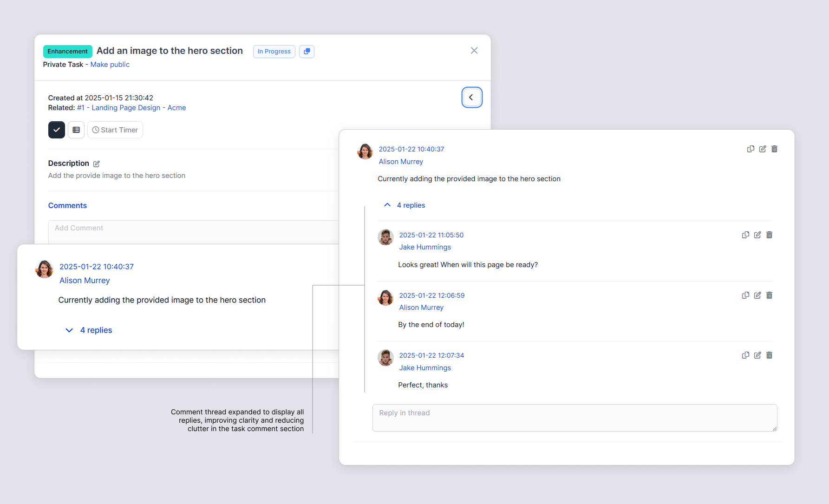
Task: Delete Alison Murrey's 12:06:59 reply
Action: [x=770, y=295]
